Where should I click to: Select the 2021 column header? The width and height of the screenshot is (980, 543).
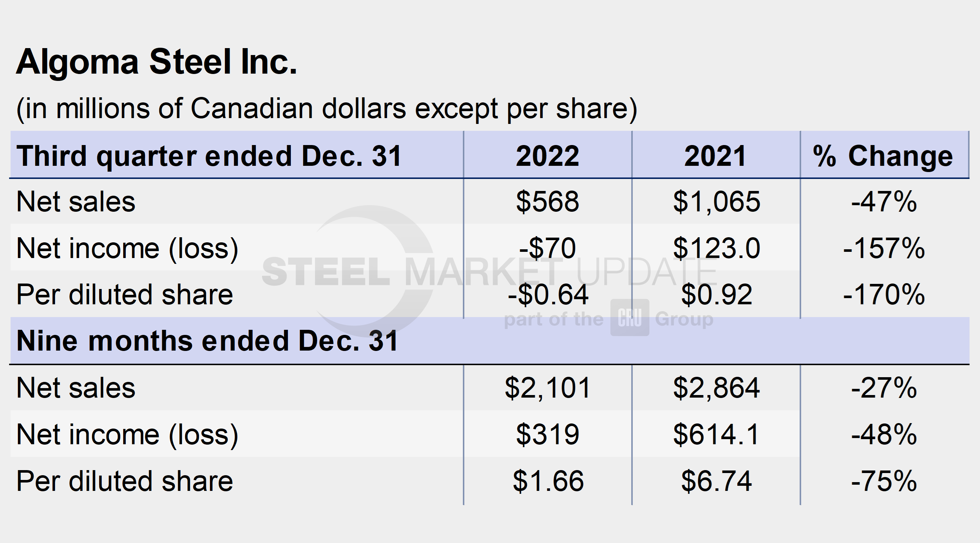[x=716, y=156]
